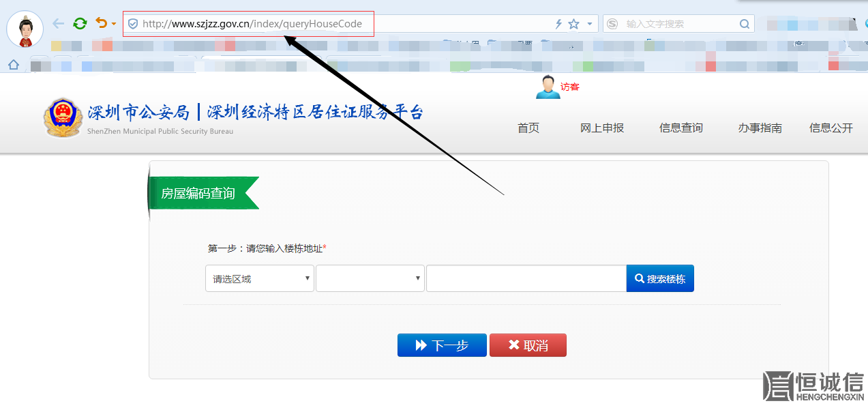Viewport: 868px width, 410px height.
Task: Click the 下一步 button
Action: coord(442,345)
